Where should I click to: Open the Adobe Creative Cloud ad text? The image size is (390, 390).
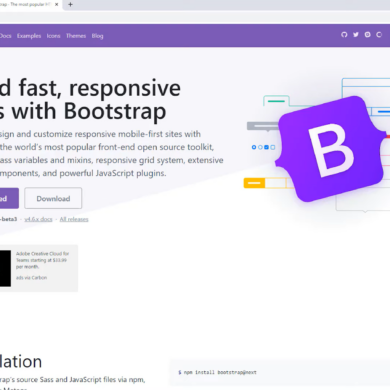point(42,260)
